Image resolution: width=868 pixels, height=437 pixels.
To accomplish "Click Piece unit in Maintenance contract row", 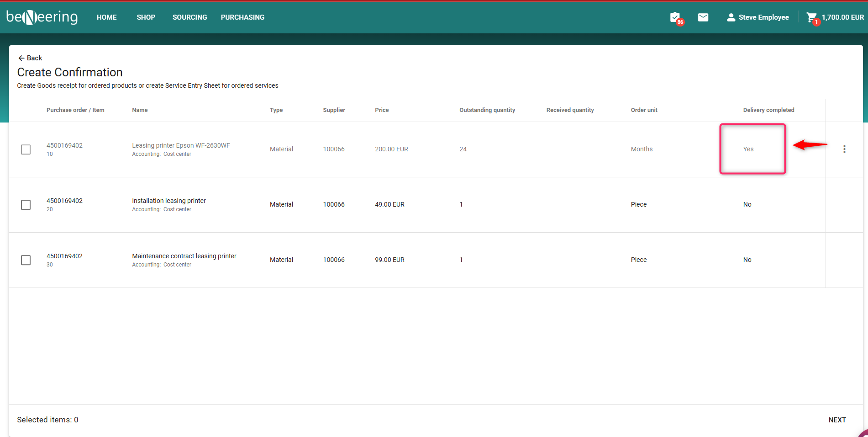I will tap(638, 260).
